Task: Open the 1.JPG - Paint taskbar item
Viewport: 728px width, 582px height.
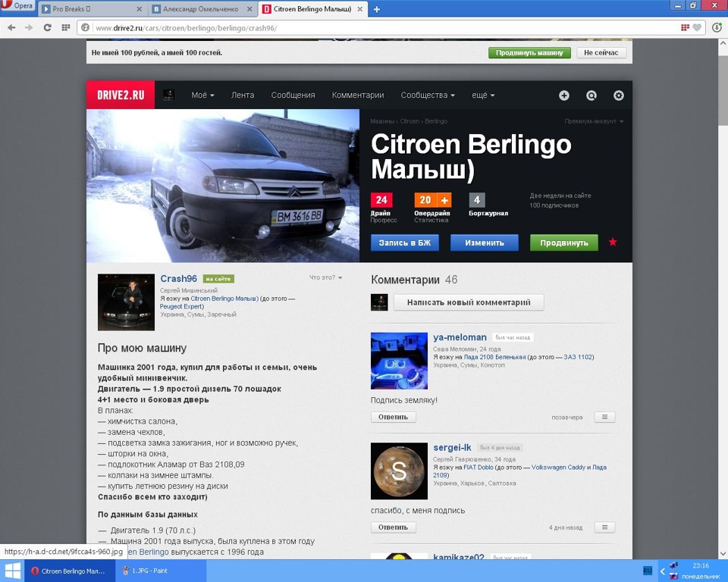Action: 160,571
